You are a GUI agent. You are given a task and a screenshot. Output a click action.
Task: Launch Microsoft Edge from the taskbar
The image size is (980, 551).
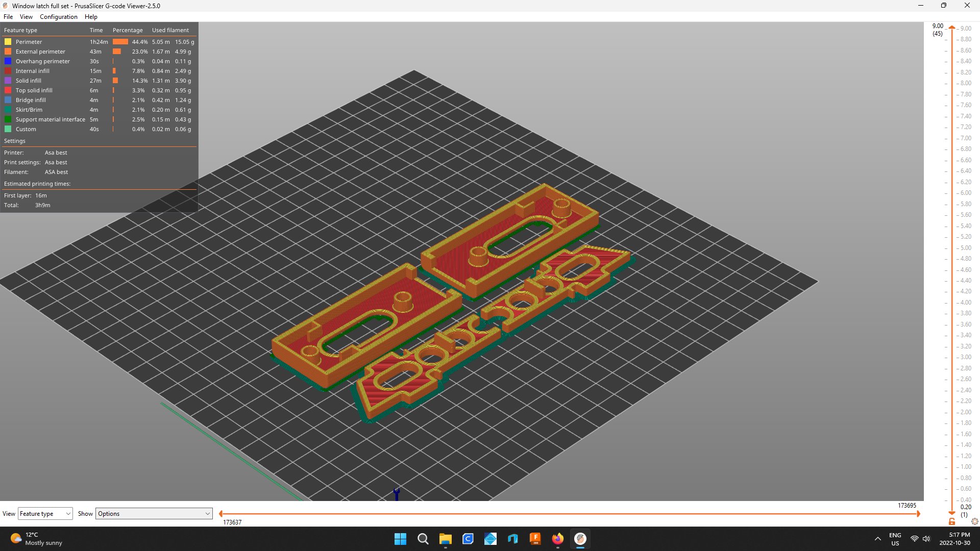(x=468, y=539)
